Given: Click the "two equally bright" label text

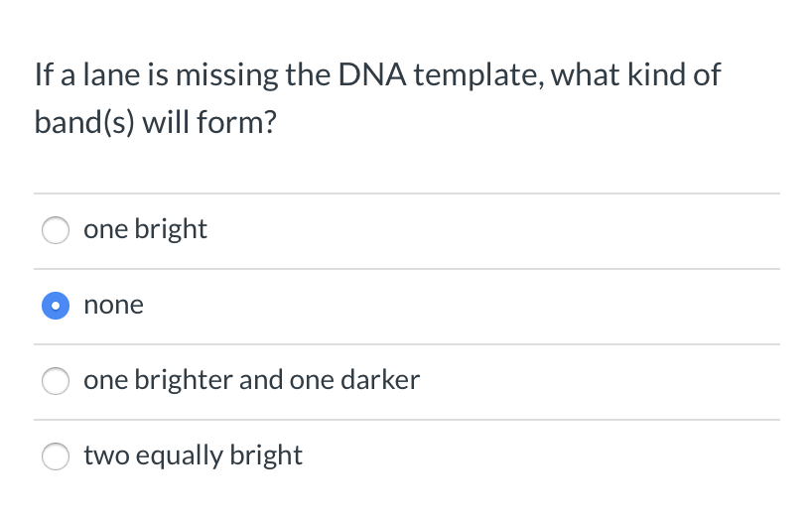Looking at the screenshot, I should 194,455.
